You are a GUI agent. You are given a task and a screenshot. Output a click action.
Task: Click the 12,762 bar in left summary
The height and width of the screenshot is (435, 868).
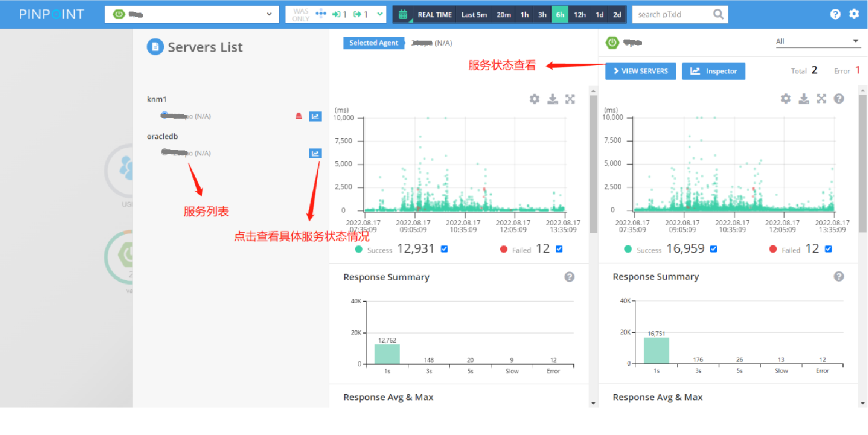(x=387, y=354)
